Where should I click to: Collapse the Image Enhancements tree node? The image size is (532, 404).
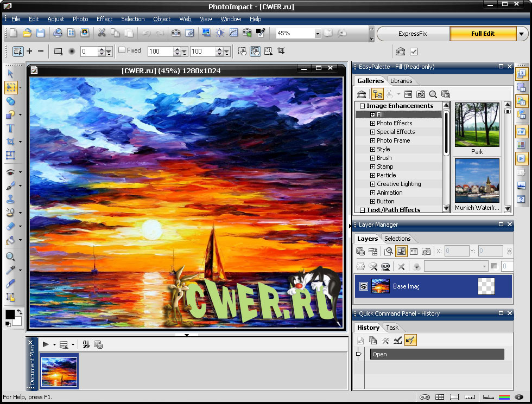[362, 106]
